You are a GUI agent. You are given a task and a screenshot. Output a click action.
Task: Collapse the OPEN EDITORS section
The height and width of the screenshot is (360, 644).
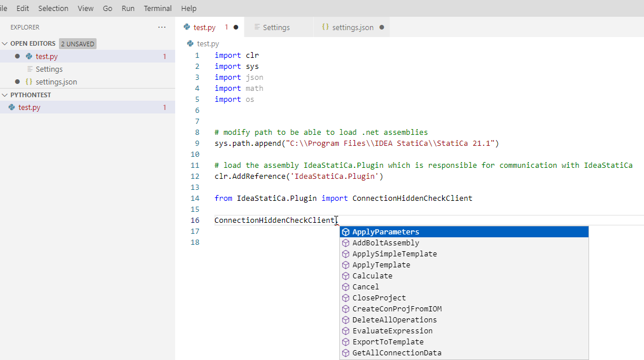click(5, 43)
